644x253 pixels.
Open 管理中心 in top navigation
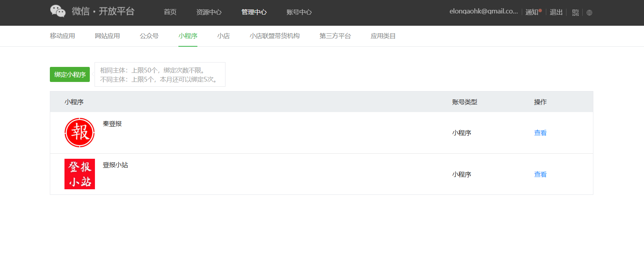coord(254,12)
